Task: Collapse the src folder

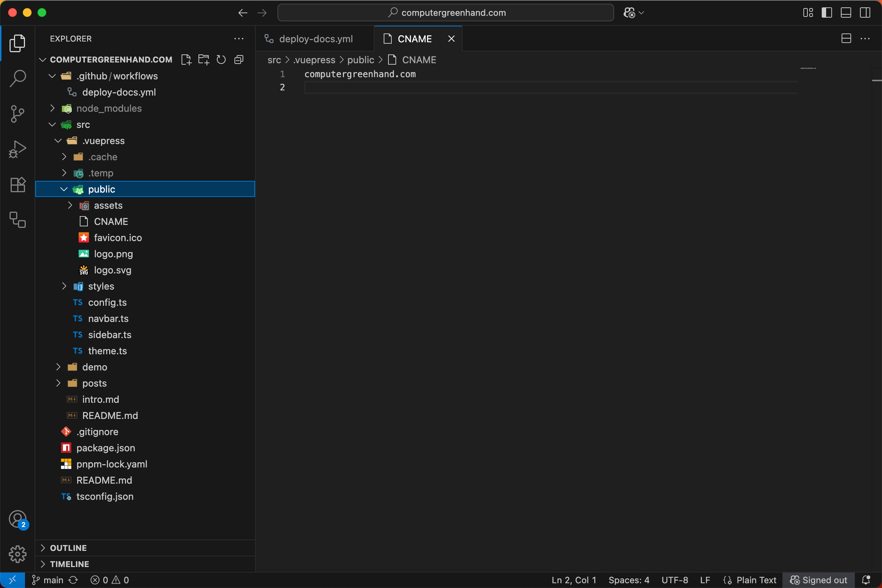Action: [x=52, y=125]
